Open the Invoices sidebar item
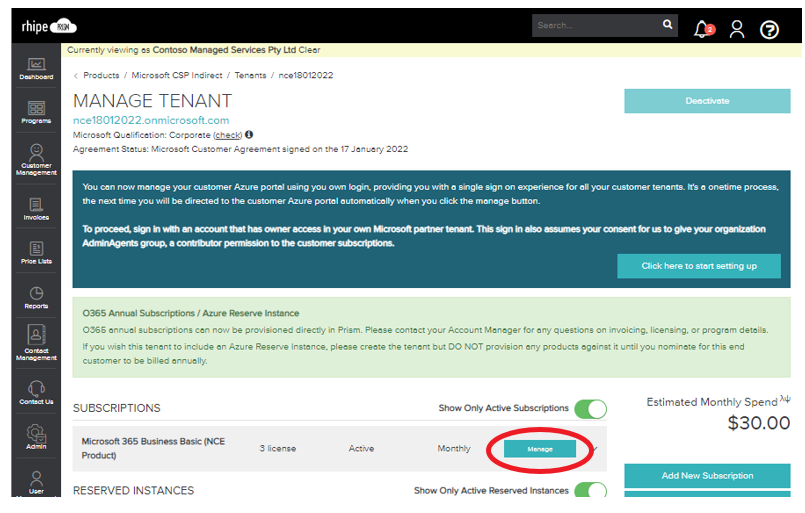This screenshot has height=513, width=805. pyautogui.click(x=36, y=209)
